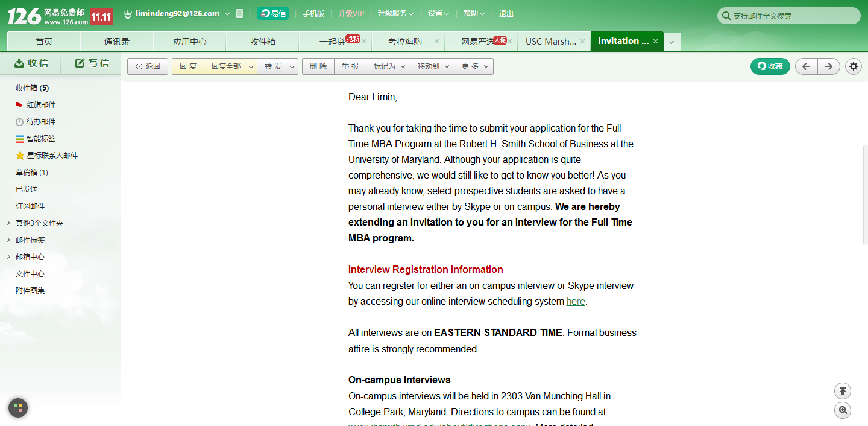Click the search magnifier icon in search box
The height and width of the screenshot is (426, 868).
(x=726, y=16)
